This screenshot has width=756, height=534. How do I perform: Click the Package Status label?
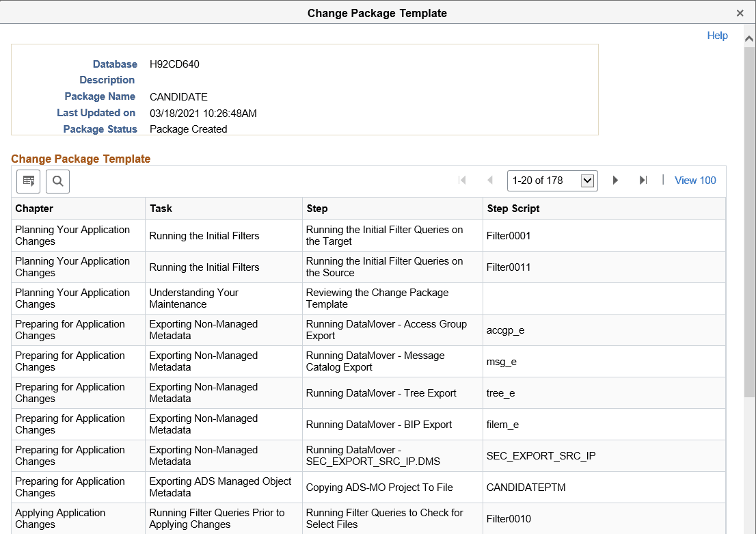point(100,129)
